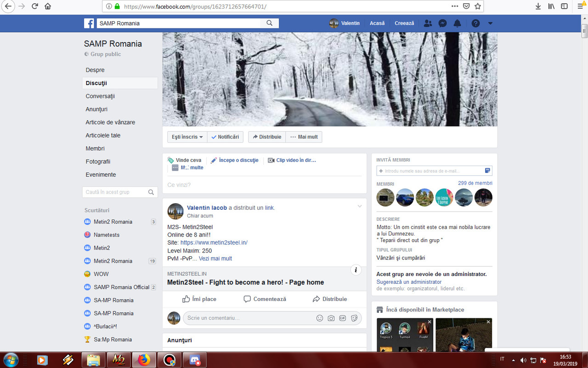
Task: Open post options chevron on Valentin Iacob's post
Action: (x=360, y=207)
